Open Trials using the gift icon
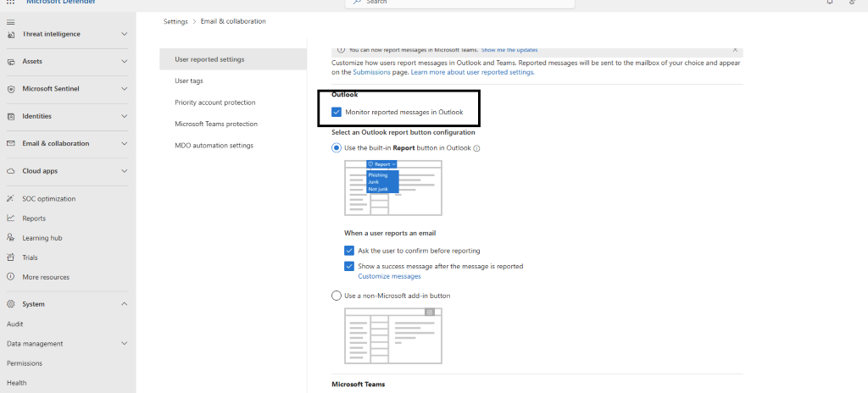 pos(10,257)
